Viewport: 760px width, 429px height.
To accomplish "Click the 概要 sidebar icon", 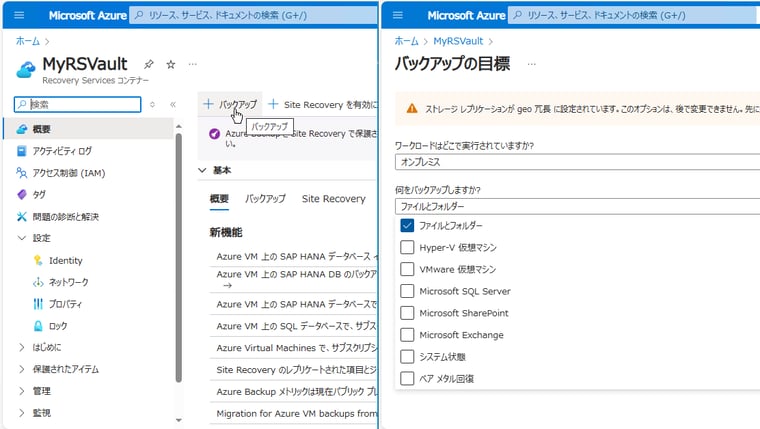I will (21, 129).
